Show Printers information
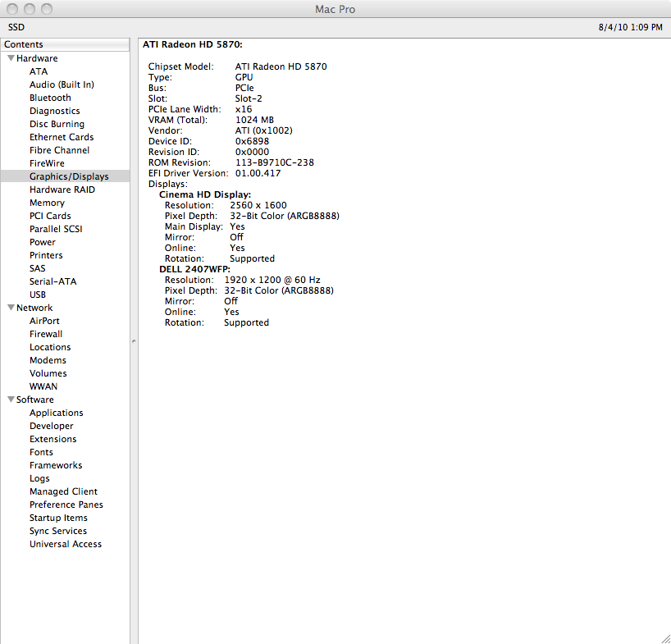 (46, 255)
